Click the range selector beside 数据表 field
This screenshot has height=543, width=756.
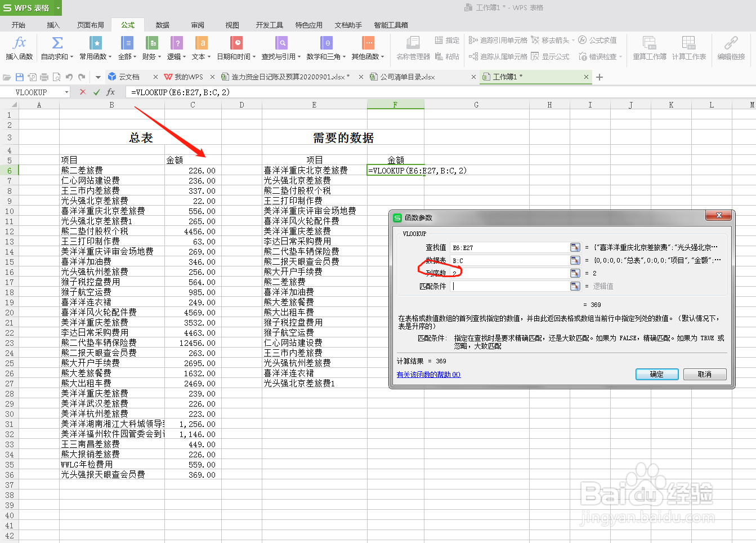tap(575, 260)
